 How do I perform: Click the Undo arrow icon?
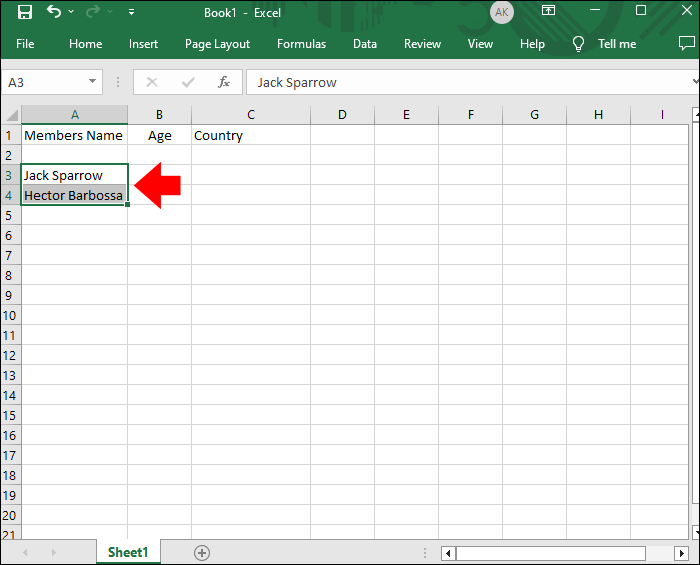pyautogui.click(x=54, y=11)
